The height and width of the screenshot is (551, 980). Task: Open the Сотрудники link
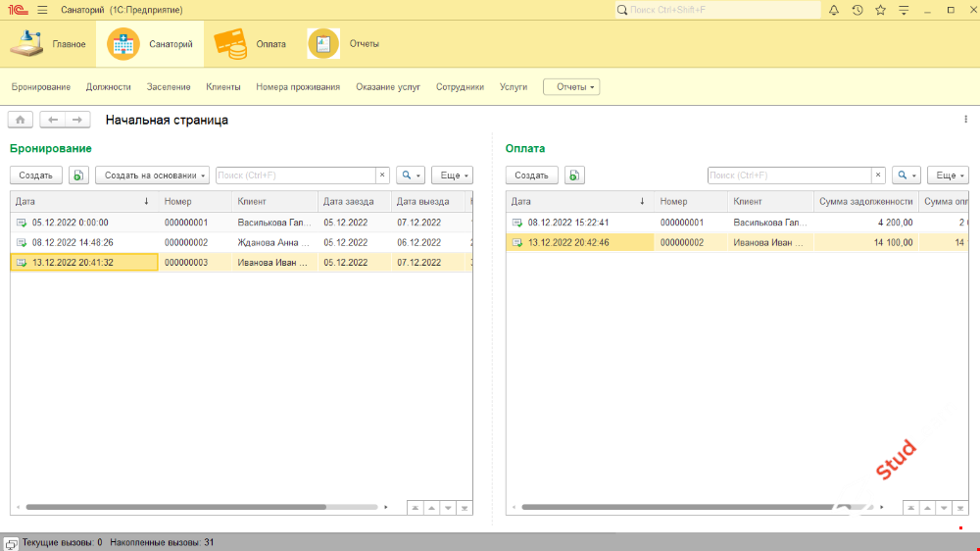click(460, 86)
